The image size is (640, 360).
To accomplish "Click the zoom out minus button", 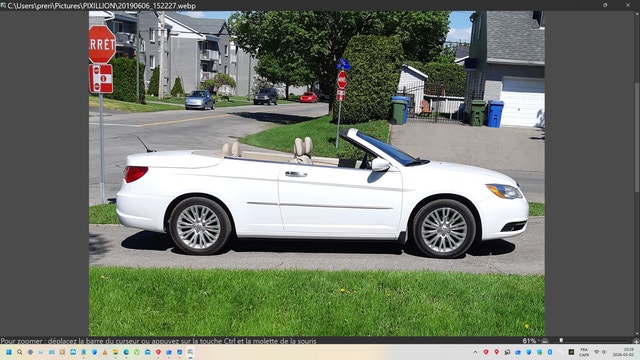I will click(545, 341).
